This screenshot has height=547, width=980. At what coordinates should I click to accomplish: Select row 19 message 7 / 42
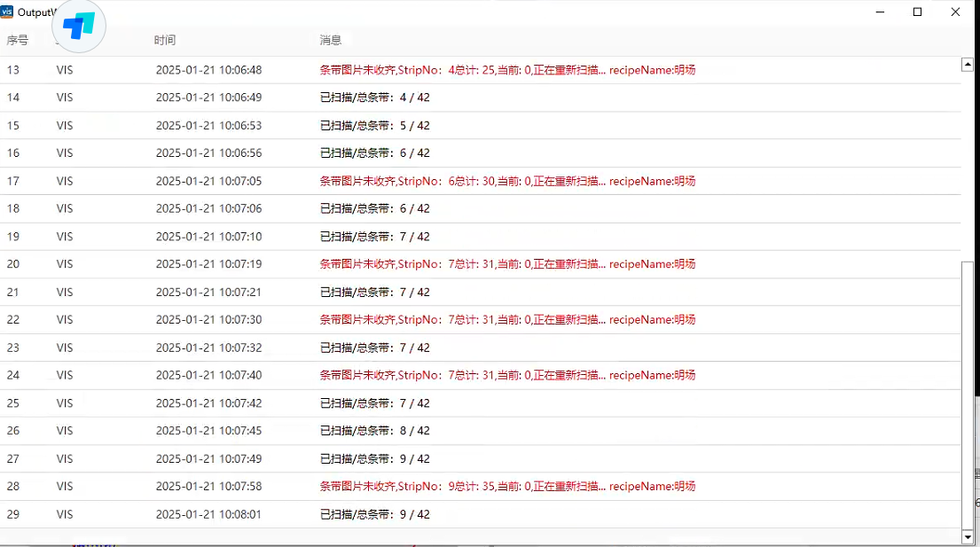point(375,237)
